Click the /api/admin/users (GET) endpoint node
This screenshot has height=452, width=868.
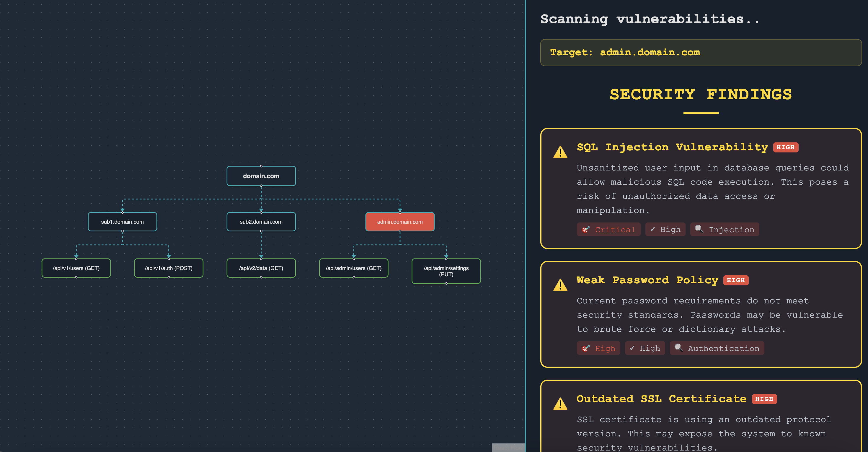pyautogui.click(x=353, y=268)
